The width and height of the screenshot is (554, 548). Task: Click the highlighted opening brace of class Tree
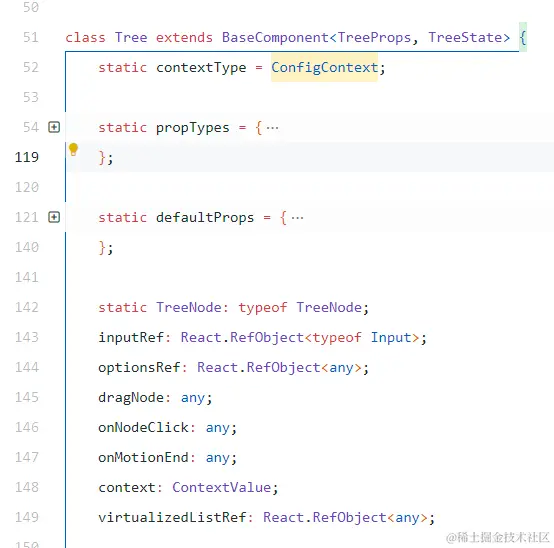(523, 37)
